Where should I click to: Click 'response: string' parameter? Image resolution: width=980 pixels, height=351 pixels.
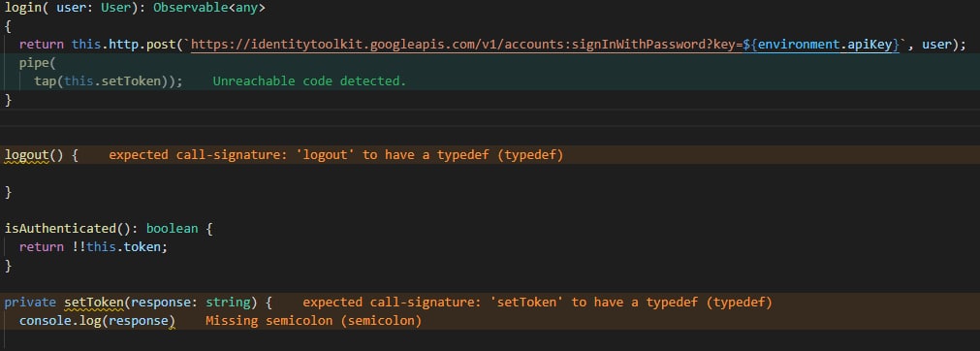coord(191,303)
